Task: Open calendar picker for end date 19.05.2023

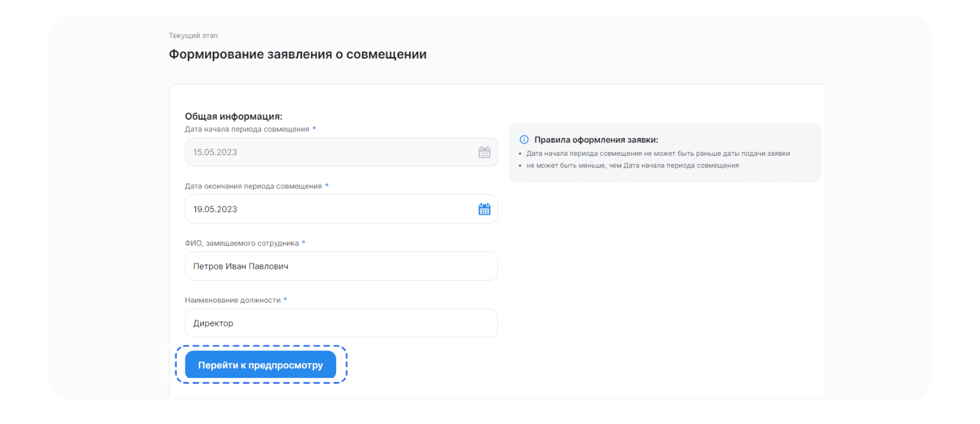Action: click(484, 209)
